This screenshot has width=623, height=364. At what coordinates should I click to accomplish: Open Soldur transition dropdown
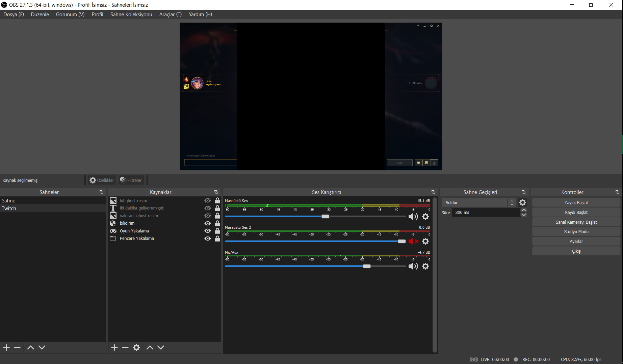pos(478,202)
